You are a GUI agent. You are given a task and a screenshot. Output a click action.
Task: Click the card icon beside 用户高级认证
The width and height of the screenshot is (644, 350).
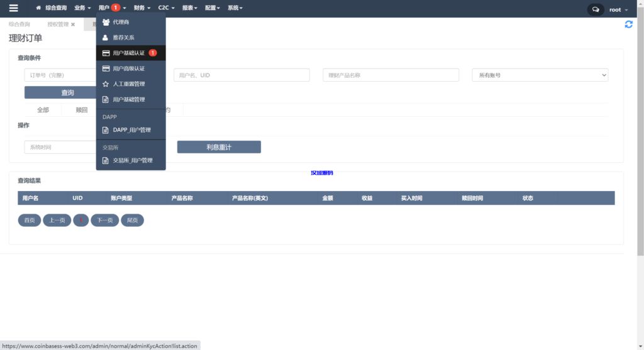pos(106,68)
